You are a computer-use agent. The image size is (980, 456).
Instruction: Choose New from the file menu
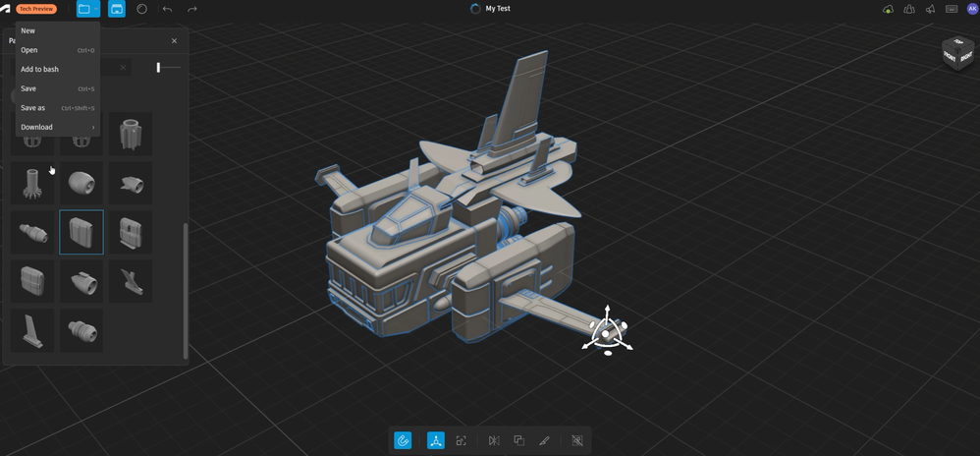(58, 30)
